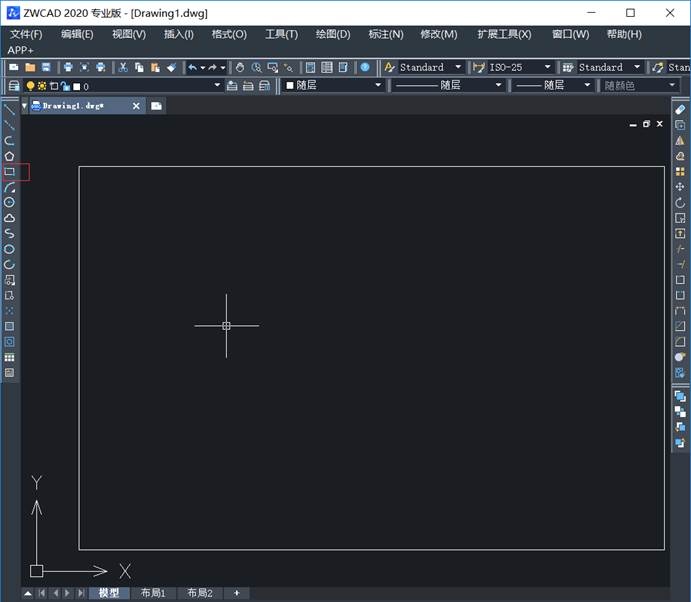This screenshot has height=602, width=691.
Task: Activate the Eraser tool in Modify toolbar
Action: coord(680,109)
